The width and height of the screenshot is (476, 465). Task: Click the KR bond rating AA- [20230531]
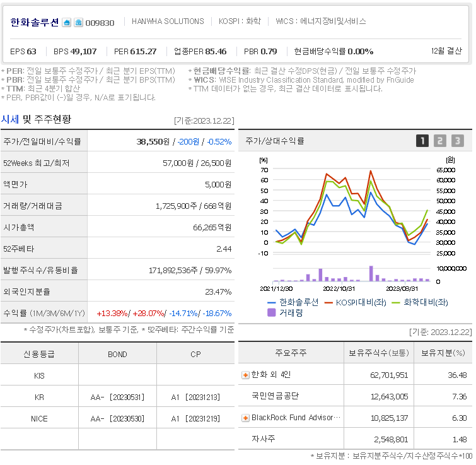[x=117, y=397]
